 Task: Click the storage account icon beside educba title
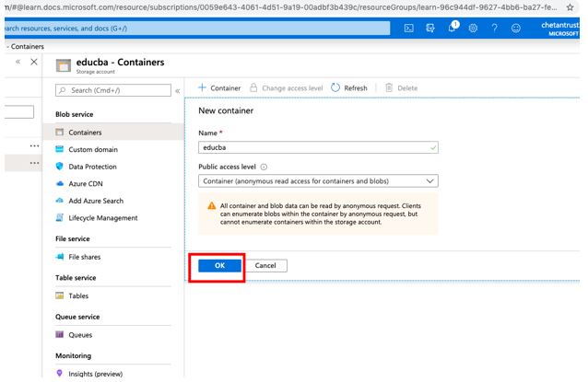coord(63,65)
